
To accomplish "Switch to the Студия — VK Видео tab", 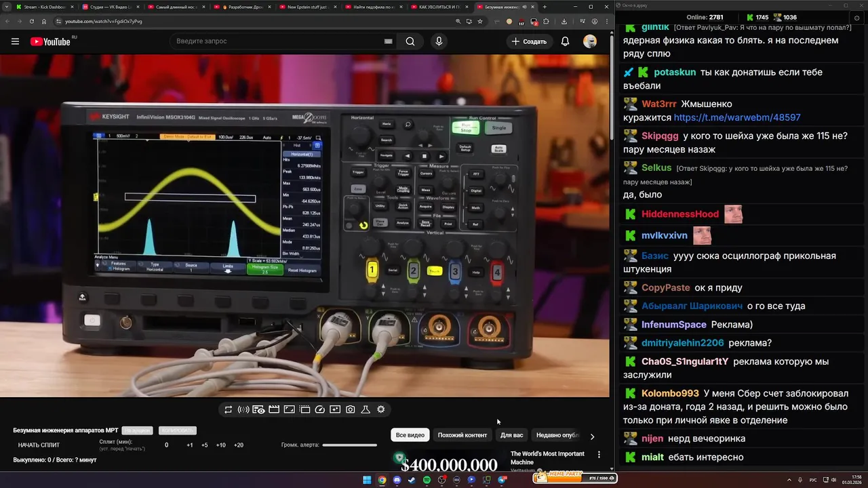I will pyautogui.click(x=111, y=7).
